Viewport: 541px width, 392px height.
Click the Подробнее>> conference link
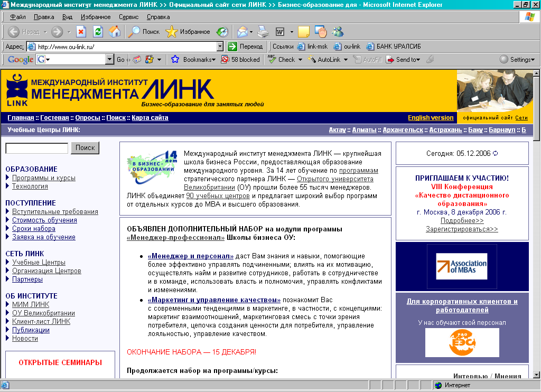tap(462, 220)
